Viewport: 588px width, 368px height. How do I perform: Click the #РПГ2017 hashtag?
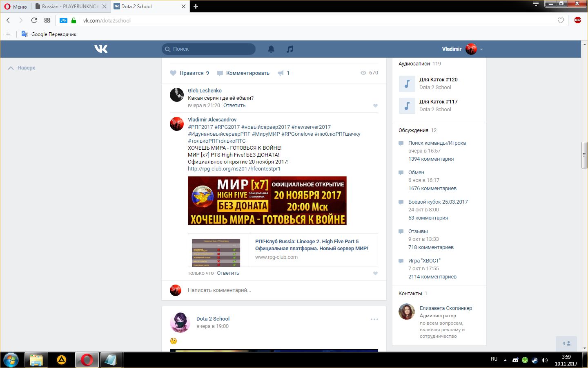(x=200, y=127)
